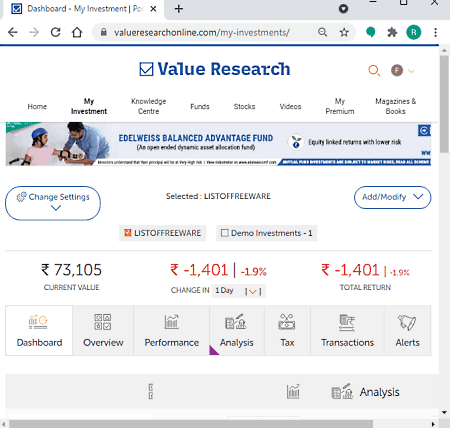Select the Transactions tab
The image size is (450, 428).
(347, 330)
